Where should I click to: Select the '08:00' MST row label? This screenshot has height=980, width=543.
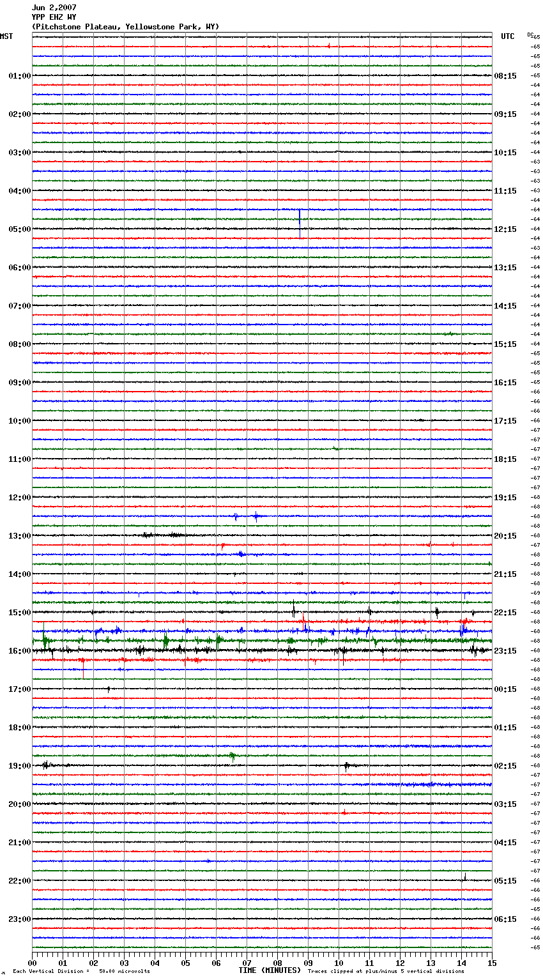[20, 344]
